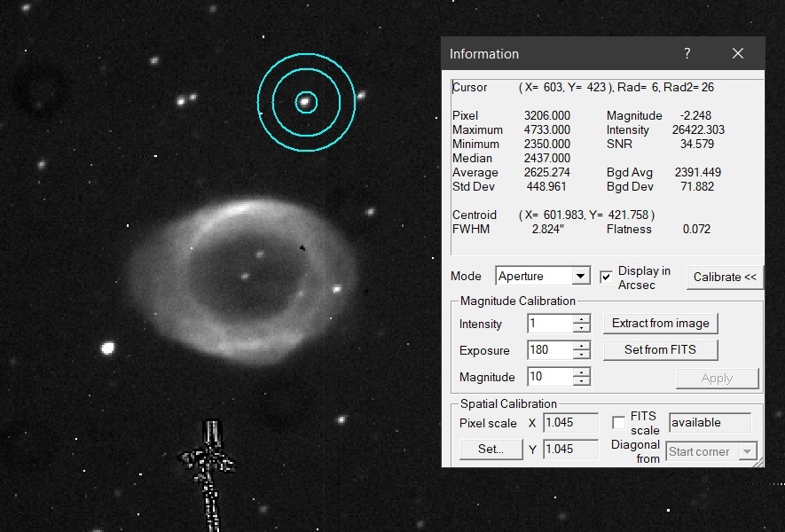Open the Diagonal from Start corner dropdown

coord(711,451)
